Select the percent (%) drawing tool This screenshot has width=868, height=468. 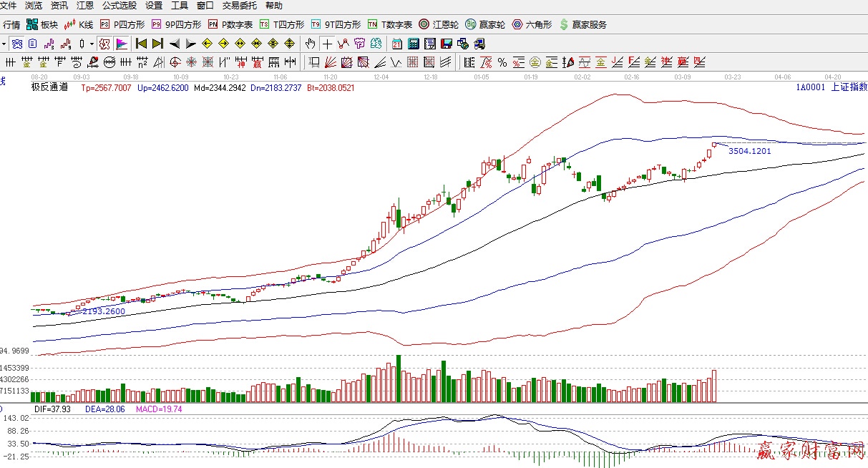(x=502, y=62)
